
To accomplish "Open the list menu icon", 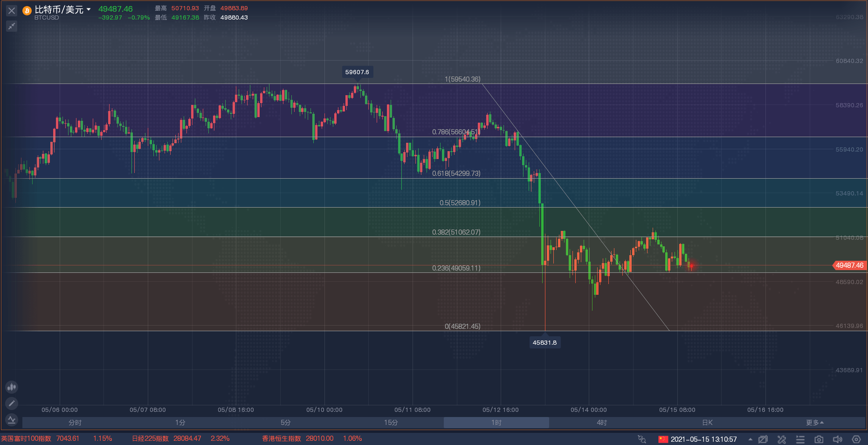I will [800, 439].
